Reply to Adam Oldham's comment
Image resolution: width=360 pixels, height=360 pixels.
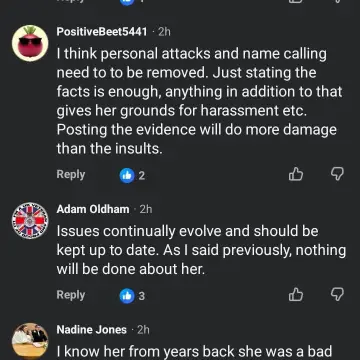click(x=71, y=295)
